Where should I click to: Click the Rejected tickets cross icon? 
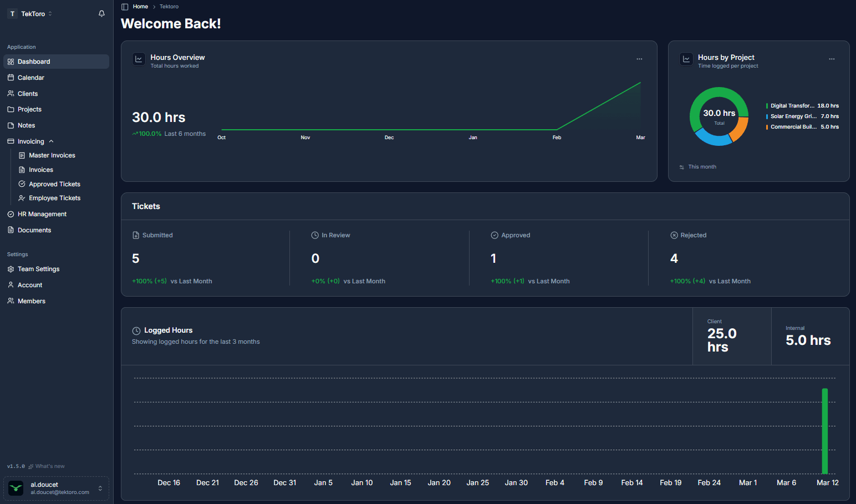click(674, 235)
